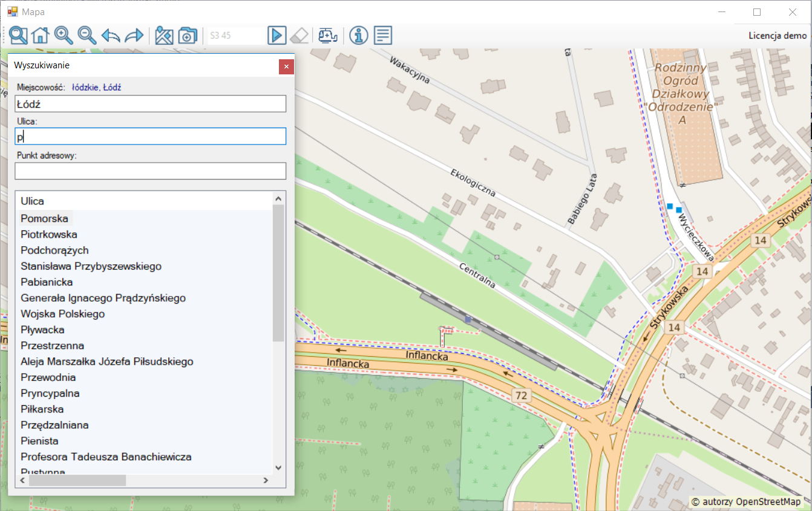Open the map layers icon with pin
812x511 pixels.
tap(163, 36)
